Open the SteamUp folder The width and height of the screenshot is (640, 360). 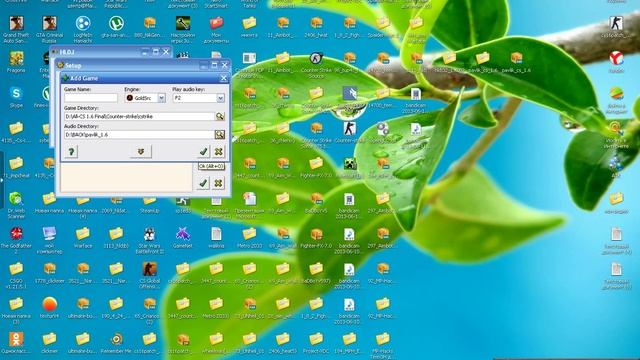tap(149, 201)
